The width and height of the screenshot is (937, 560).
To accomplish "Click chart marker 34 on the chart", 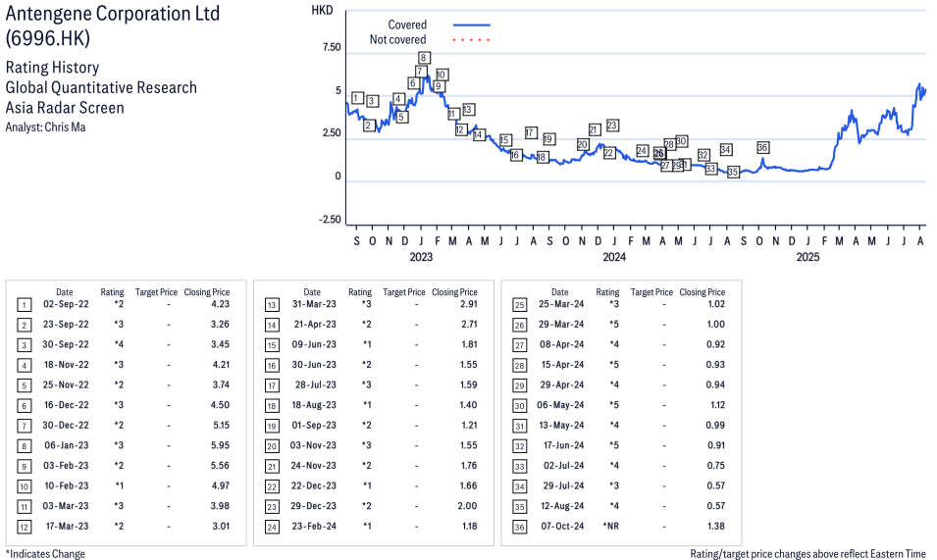I will [725, 149].
